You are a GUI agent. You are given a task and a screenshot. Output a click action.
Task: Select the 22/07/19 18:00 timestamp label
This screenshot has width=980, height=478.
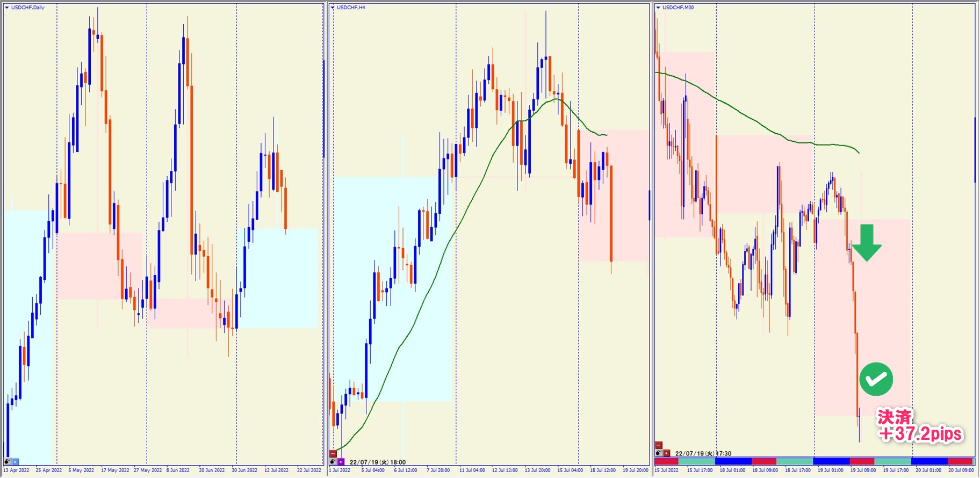[378, 462]
